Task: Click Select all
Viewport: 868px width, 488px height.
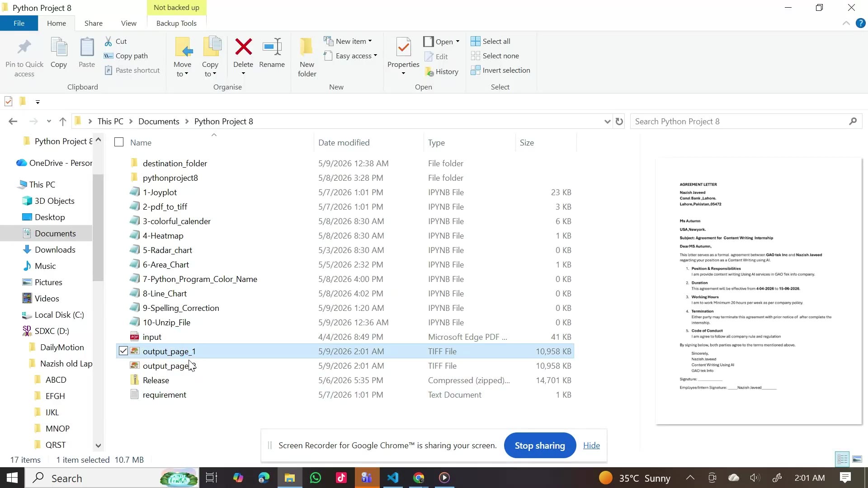Action: click(x=491, y=41)
